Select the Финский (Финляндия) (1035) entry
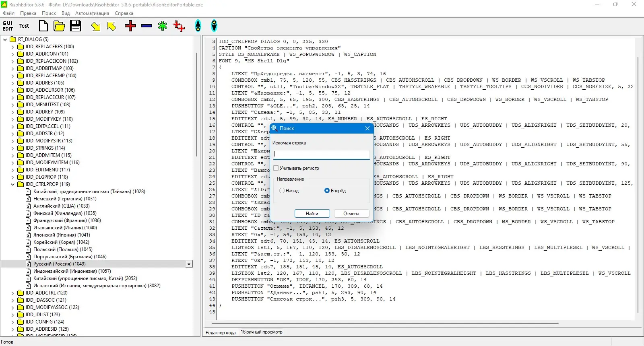Image resolution: width=644 pixels, height=346 pixels. (x=65, y=213)
